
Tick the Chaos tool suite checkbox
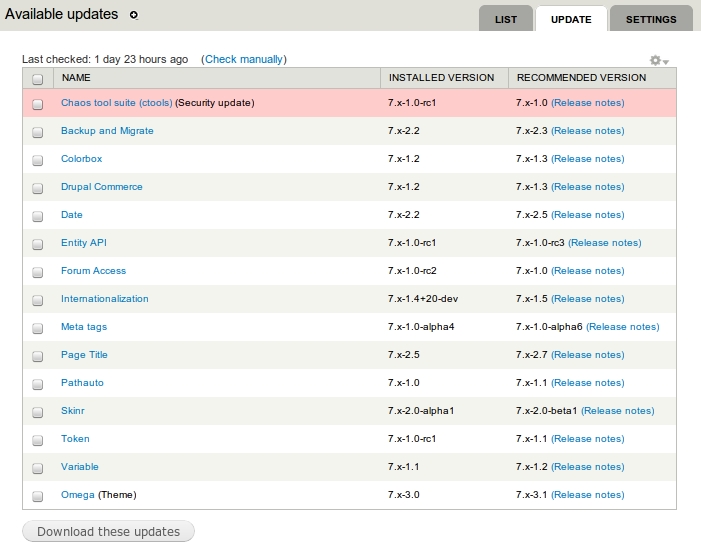point(38,104)
